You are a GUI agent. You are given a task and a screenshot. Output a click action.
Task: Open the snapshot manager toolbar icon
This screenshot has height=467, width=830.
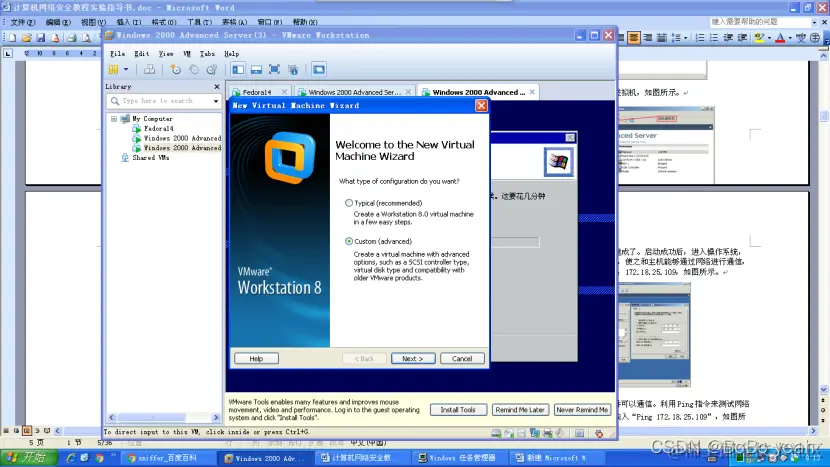point(212,69)
